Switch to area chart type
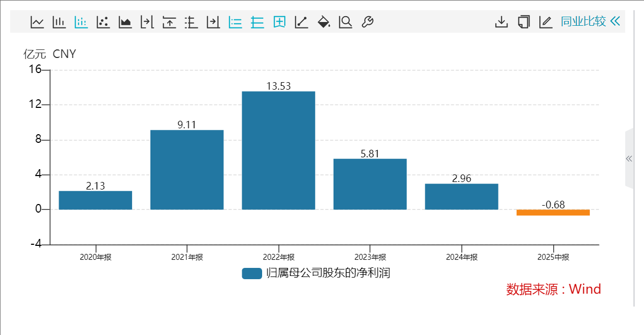Viewport: 644px width, 335px height. point(125,22)
